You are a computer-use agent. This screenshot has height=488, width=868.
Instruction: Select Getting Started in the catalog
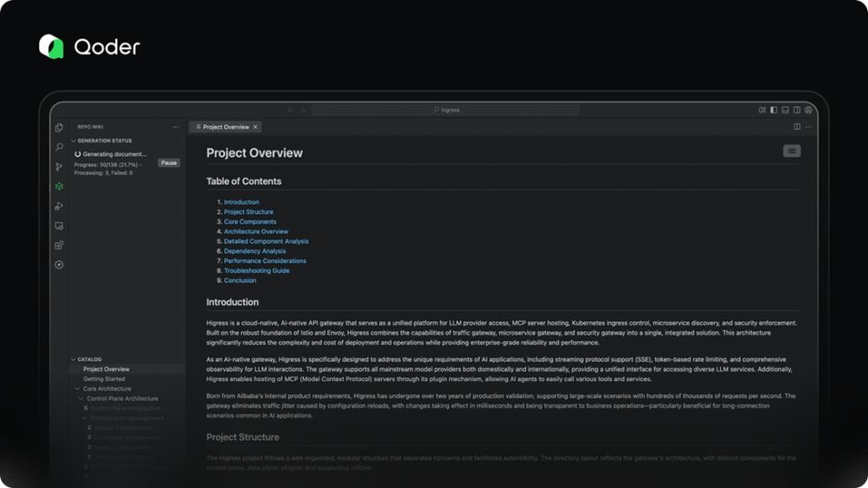104,379
